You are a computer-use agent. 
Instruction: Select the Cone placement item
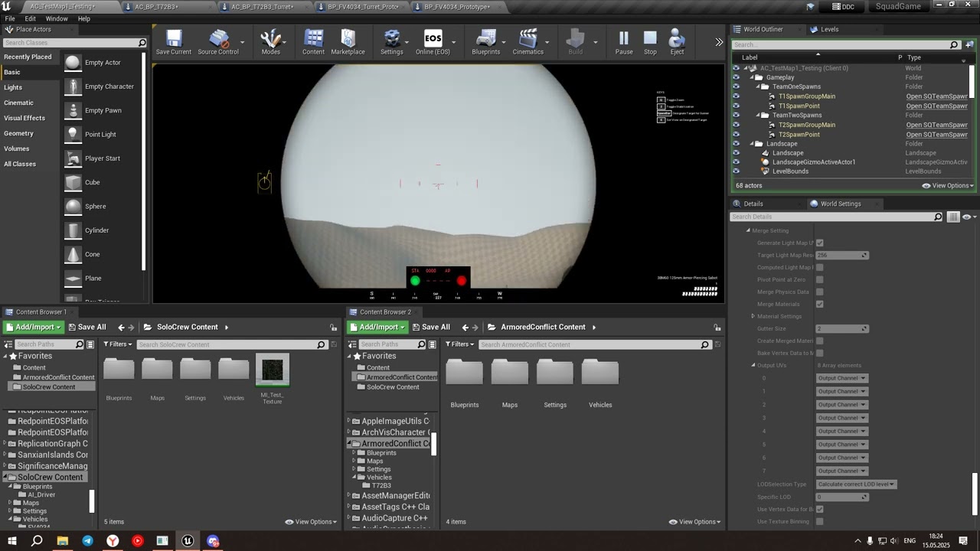point(102,254)
